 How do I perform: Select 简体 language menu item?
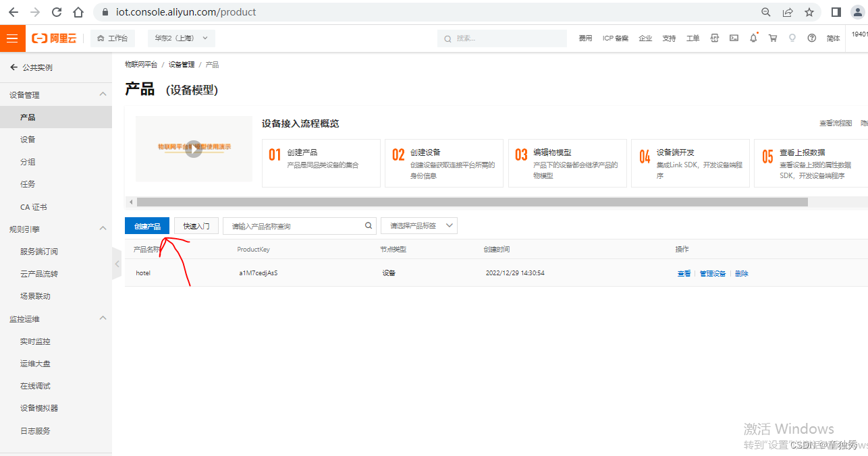[833, 38]
